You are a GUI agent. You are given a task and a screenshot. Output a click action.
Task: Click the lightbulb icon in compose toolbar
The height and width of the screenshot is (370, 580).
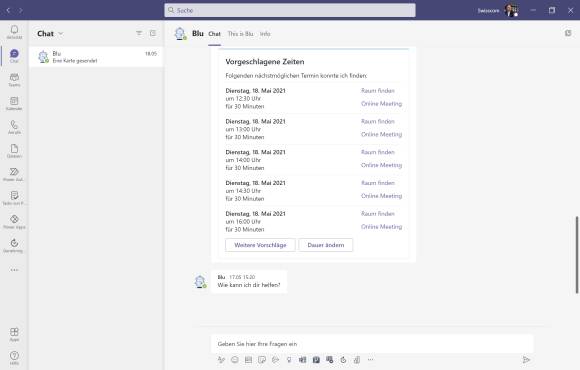289,359
